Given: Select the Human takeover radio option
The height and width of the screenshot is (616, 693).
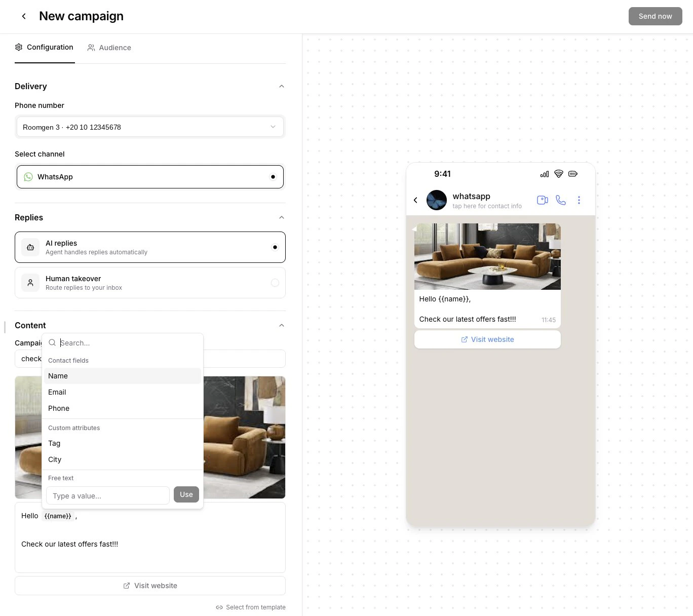Looking at the screenshot, I should coord(275,283).
